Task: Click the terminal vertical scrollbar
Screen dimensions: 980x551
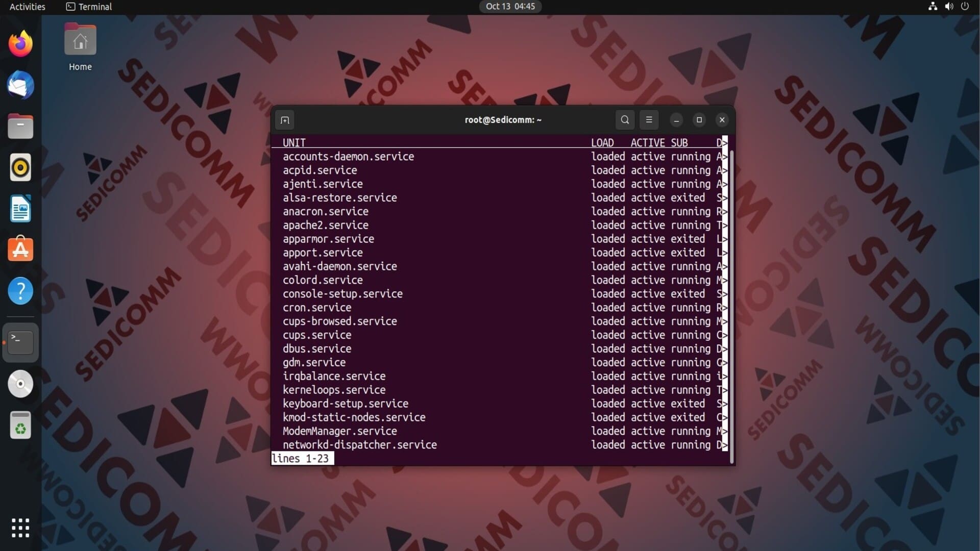Action: tap(732, 306)
